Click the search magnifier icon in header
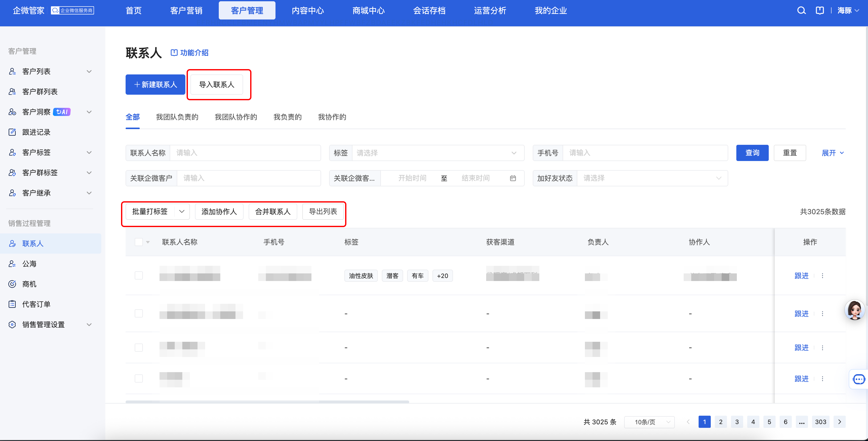This screenshot has height=441, width=868. coord(801,10)
